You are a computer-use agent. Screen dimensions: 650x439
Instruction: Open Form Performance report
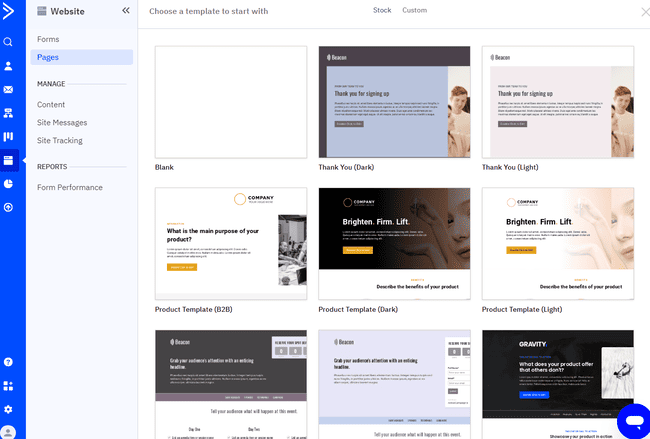click(70, 187)
